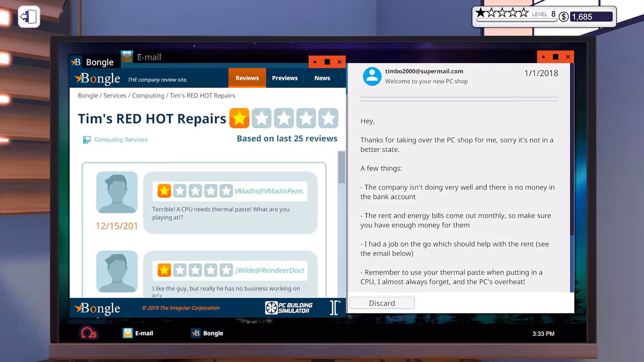Viewport: 644px width, 362px height.
Task: Click the JWilde reviewer avatar
Action: click(x=117, y=271)
